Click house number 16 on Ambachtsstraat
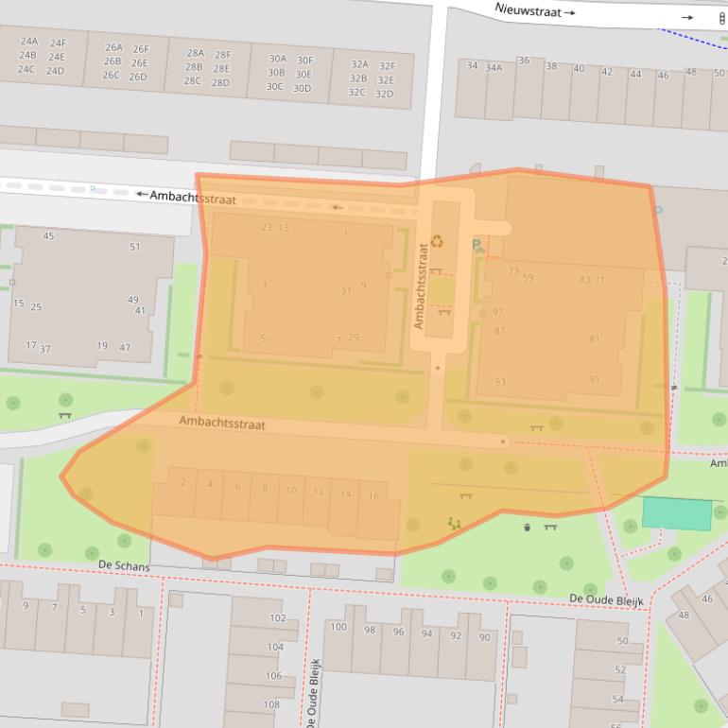Image resolution: width=728 pixels, height=728 pixels. 373,496
